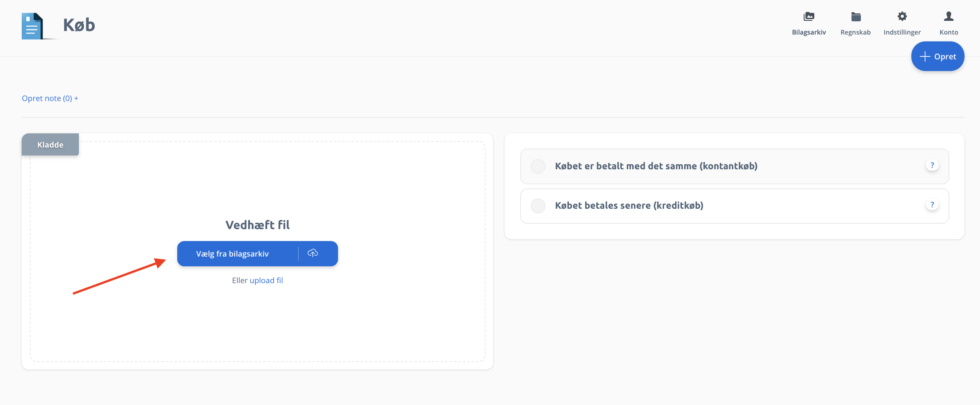
Task: Expand Opret note (0) + link
Action: 50,98
